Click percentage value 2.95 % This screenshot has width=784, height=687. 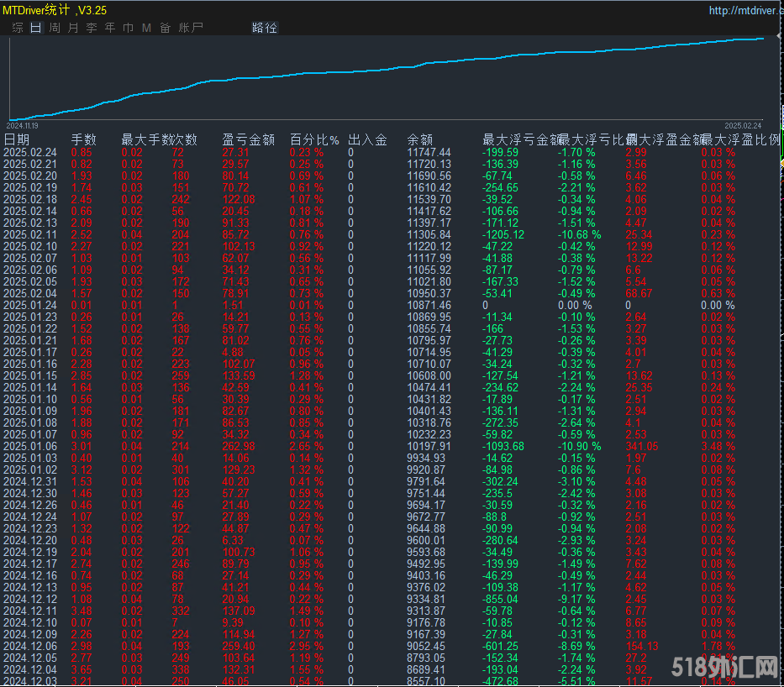307,646
